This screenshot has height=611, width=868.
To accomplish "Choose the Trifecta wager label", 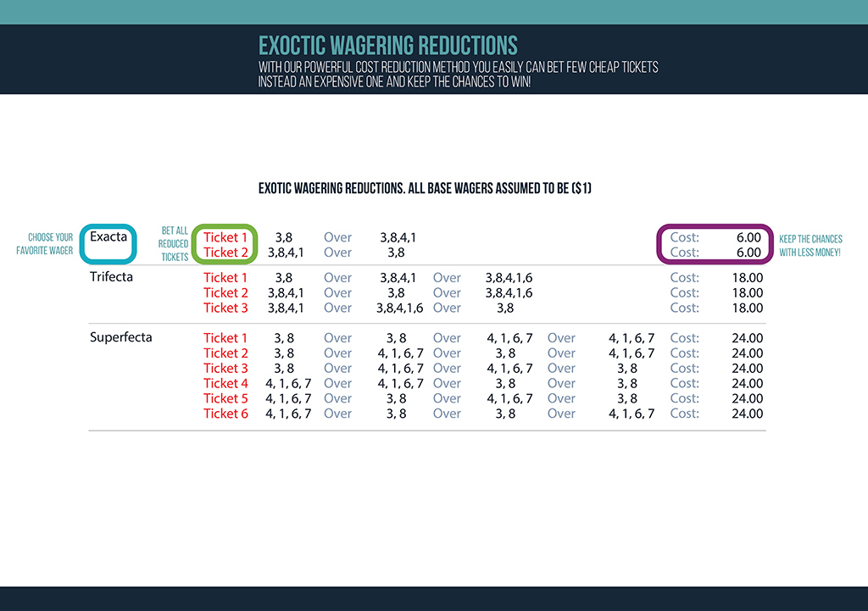I will (x=111, y=277).
